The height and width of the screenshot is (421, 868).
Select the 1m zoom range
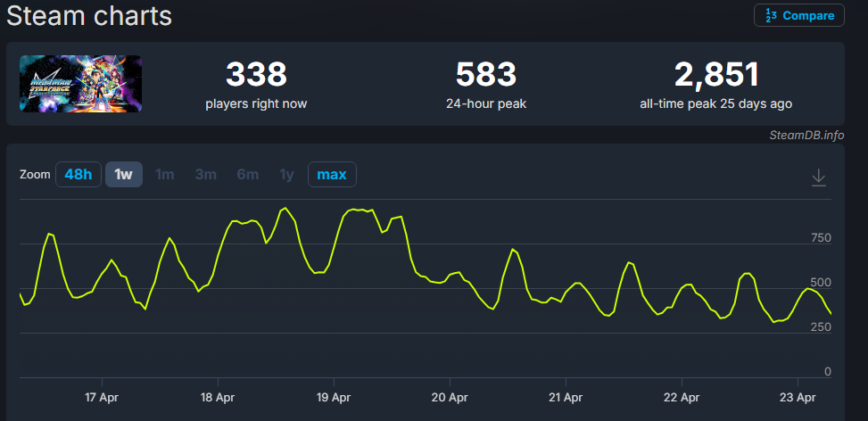coord(164,175)
